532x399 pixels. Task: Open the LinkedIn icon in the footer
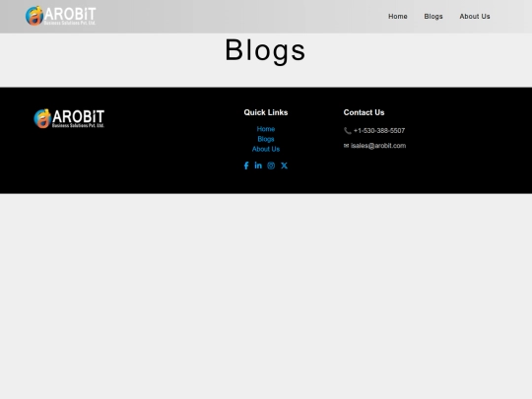point(258,166)
